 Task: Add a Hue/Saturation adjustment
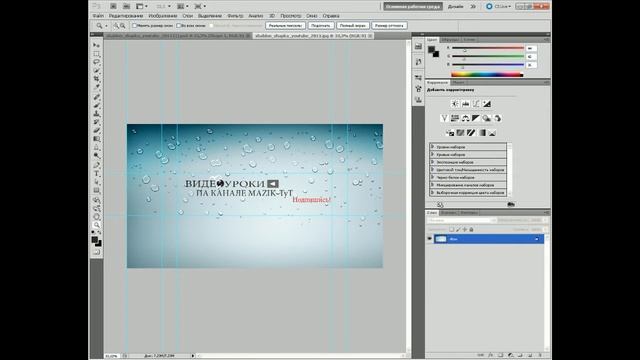455,118
